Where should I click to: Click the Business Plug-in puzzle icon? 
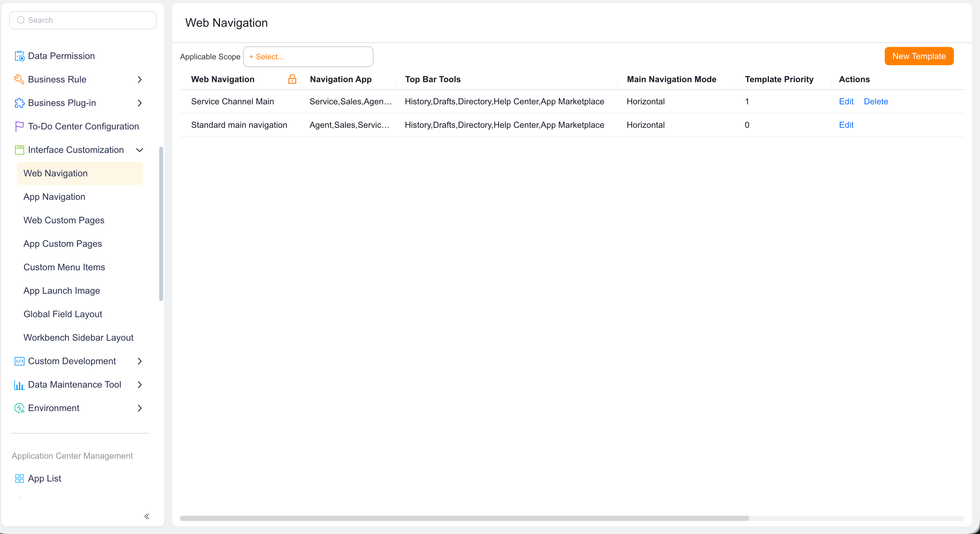pyautogui.click(x=19, y=103)
